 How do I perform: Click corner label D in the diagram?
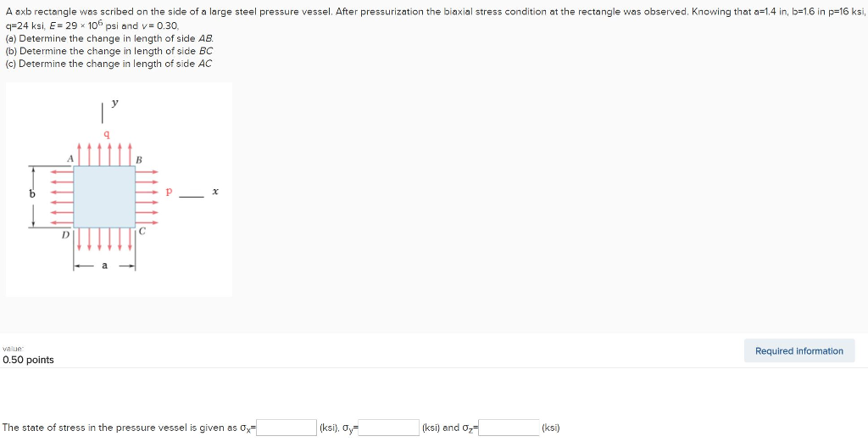pos(65,235)
